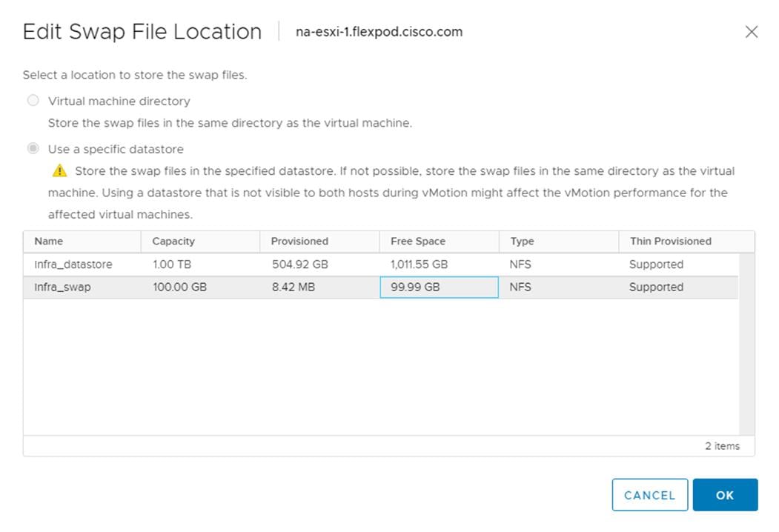779x532 pixels.
Task: Click the 2 items count label
Action: coord(723,446)
